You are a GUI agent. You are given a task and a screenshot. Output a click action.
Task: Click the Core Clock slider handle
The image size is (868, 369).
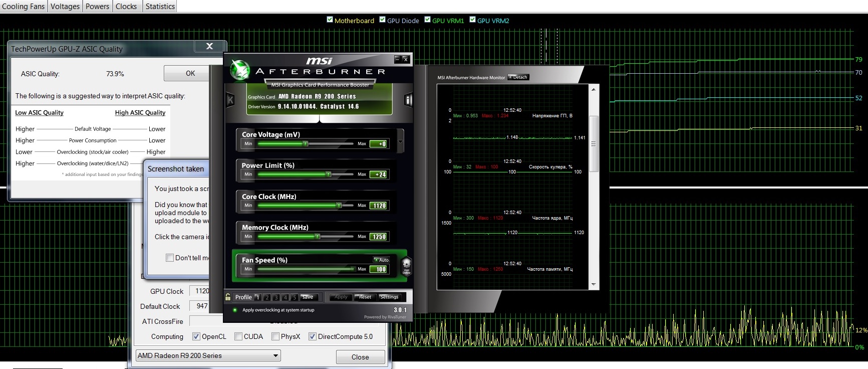tap(339, 206)
